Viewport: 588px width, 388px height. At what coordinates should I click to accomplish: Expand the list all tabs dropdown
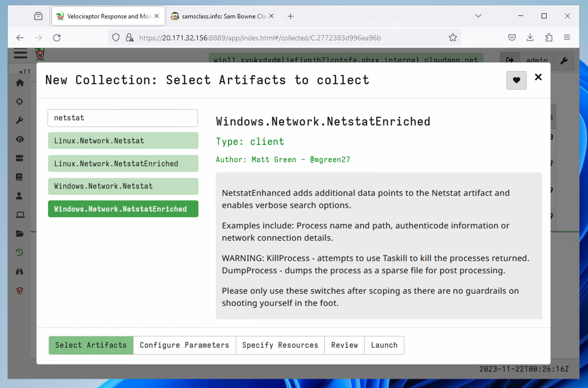point(478,16)
